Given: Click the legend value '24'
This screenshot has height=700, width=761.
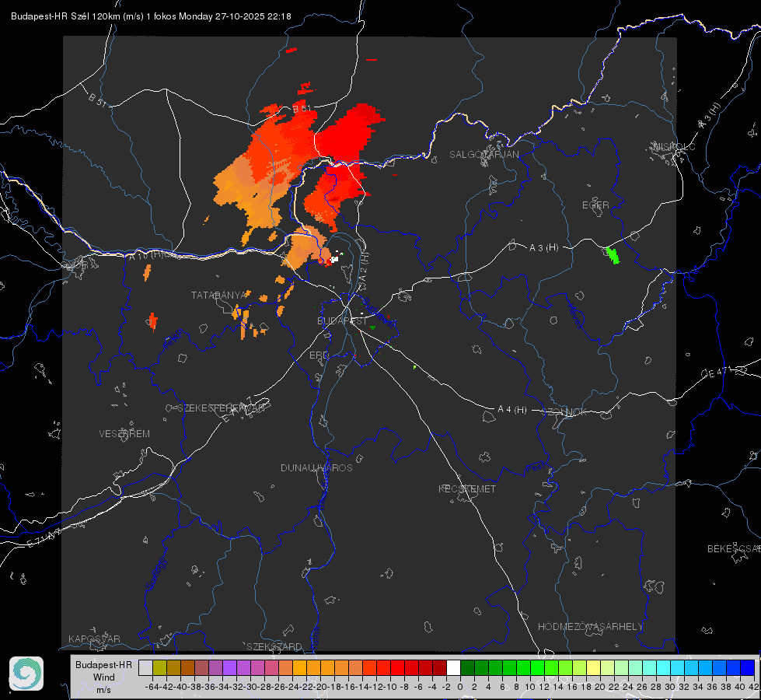Looking at the screenshot, I should (628, 687).
